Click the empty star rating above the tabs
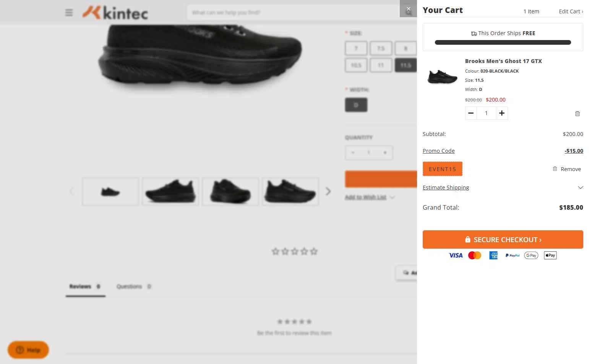 pos(295,251)
